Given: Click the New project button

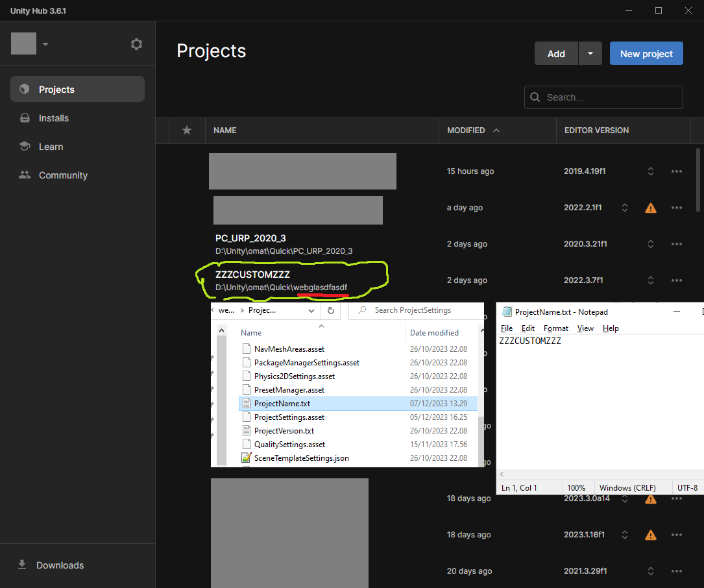Looking at the screenshot, I should point(646,53).
